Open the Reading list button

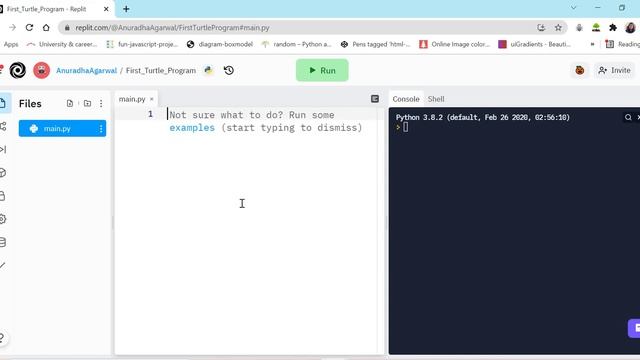click(623, 44)
